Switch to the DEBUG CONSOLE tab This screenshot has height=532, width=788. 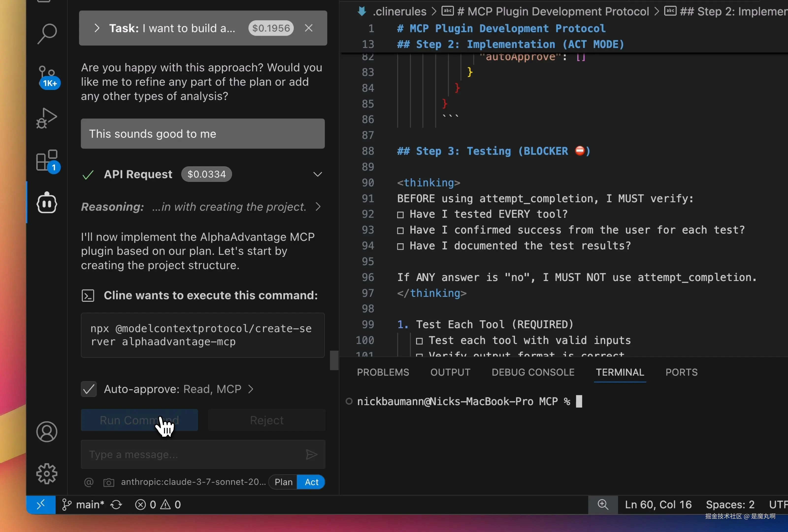[533, 372]
